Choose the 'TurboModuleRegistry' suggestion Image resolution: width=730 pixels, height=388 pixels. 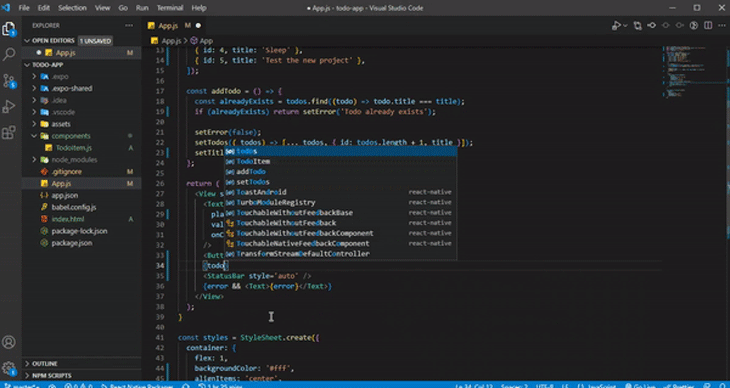[x=341, y=203]
